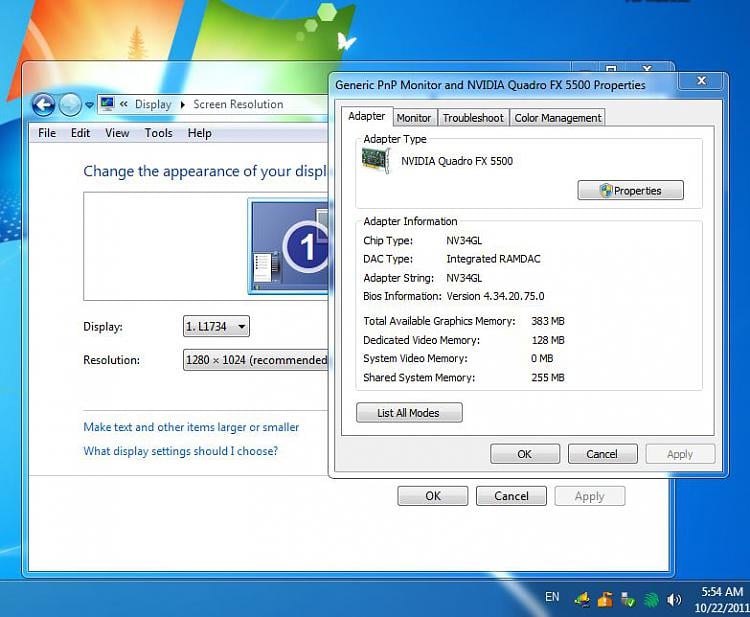Click the green swirl tray icon
750x617 pixels.
pyautogui.click(x=651, y=599)
